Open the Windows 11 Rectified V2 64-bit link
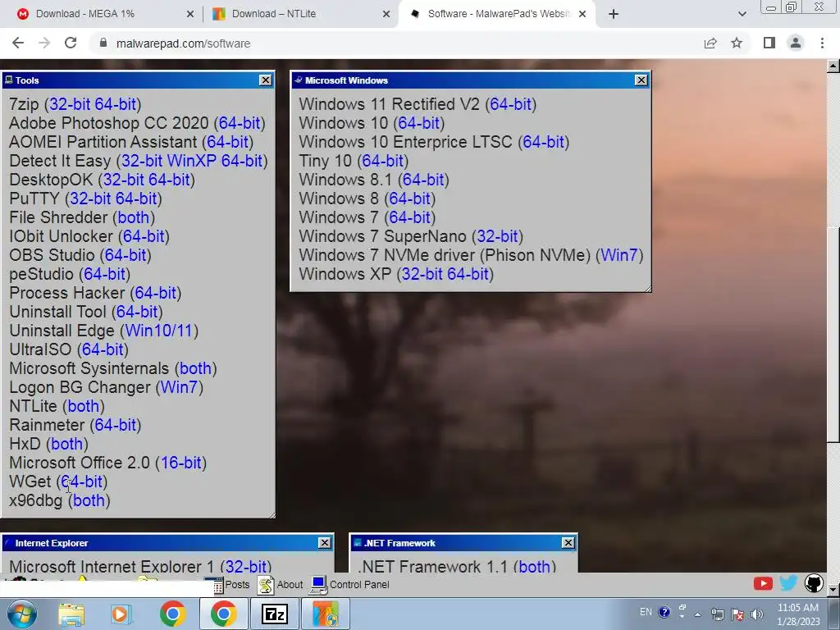Viewport: 840px width, 630px height. [x=510, y=104]
